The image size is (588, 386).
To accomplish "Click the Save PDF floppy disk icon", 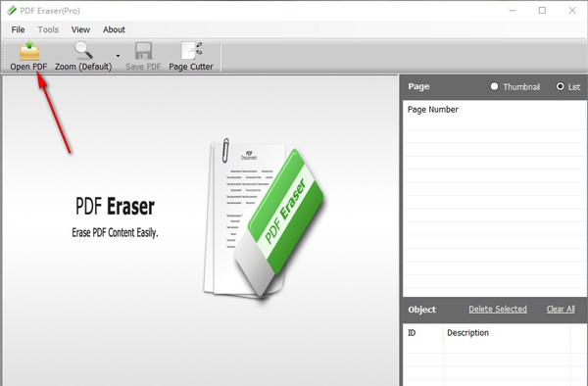I will 143,51.
